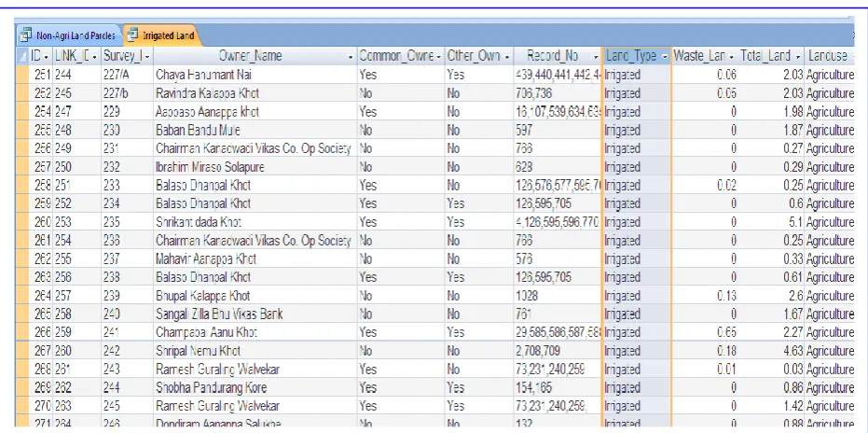Click owner cell 'Ravindra Kalappa Khot'
868x433 pixels.
tap(255, 93)
